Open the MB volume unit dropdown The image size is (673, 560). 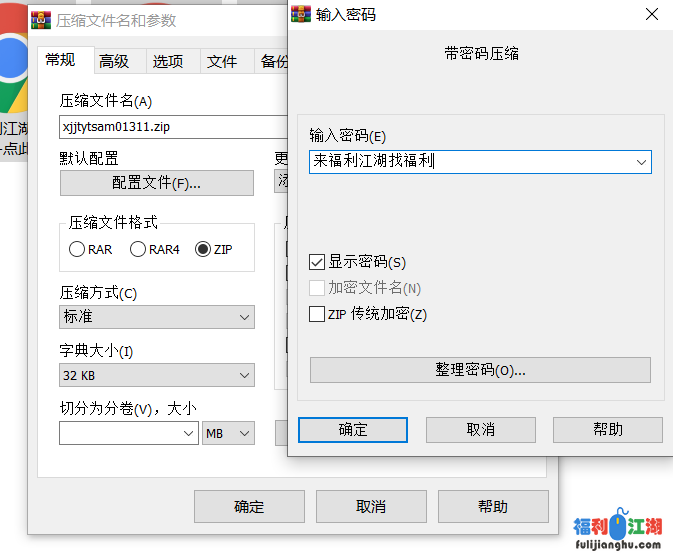pyautogui.click(x=229, y=433)
